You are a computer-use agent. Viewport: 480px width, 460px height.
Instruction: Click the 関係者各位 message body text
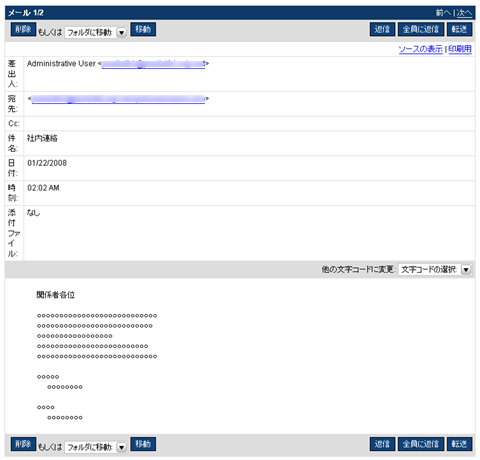56,295
